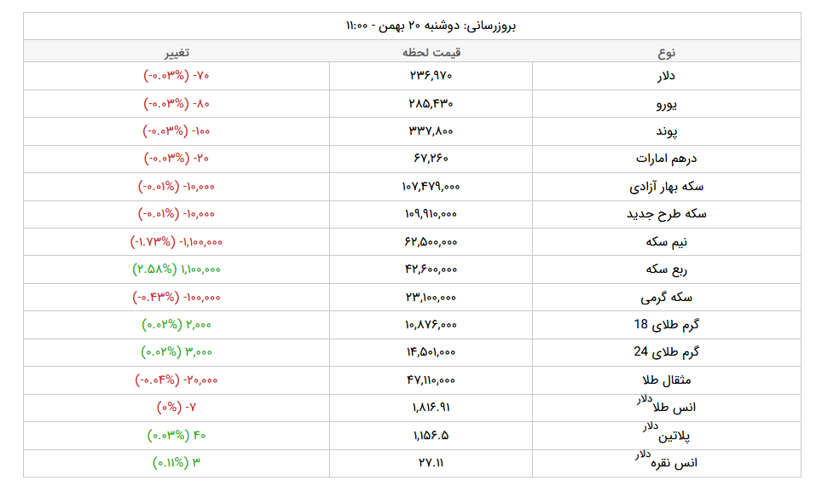Click the 'دلار' row label
Screen dimensions: 816x504
point(666,76)
